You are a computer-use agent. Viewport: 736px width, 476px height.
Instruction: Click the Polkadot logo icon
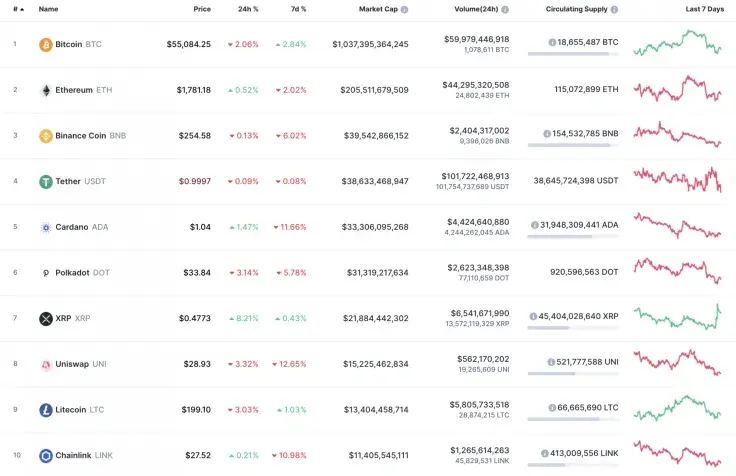pyautogui.click(x=45, y=273)
